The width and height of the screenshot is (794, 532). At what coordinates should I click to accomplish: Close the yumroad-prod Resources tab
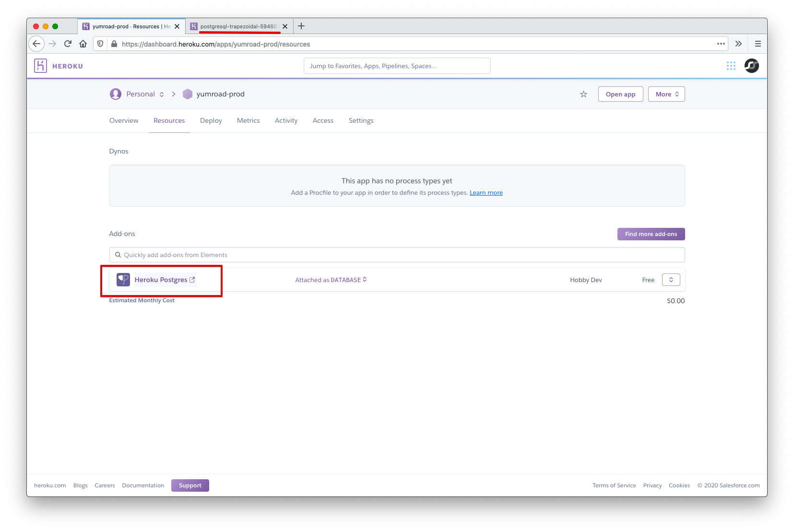coord(177,26)
